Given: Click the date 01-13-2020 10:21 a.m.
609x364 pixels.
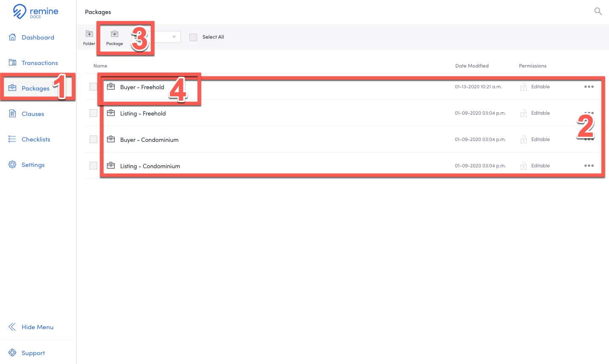Looking at the screenshot, I should [x=478, y=87].
